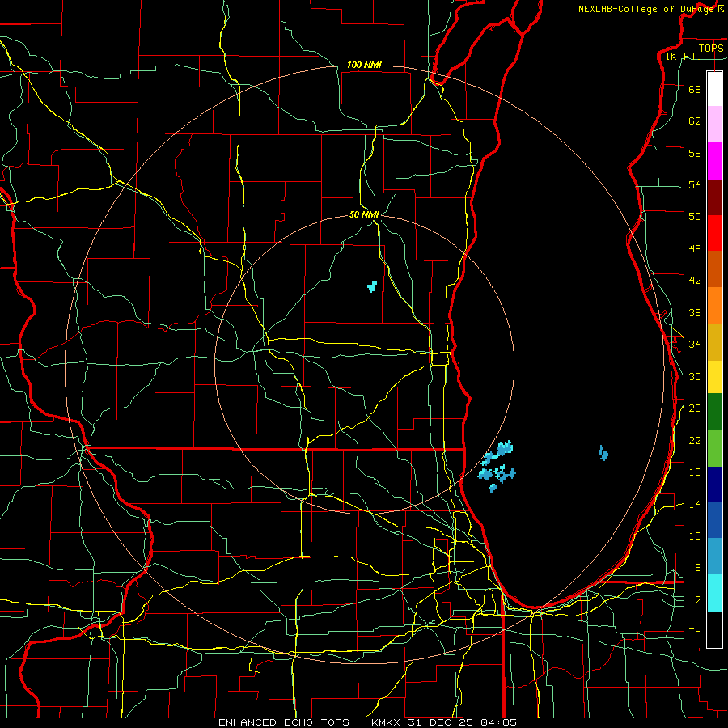Click the legend value "58"
Viewport: 728px width, 728px height.
coord(695,153)
